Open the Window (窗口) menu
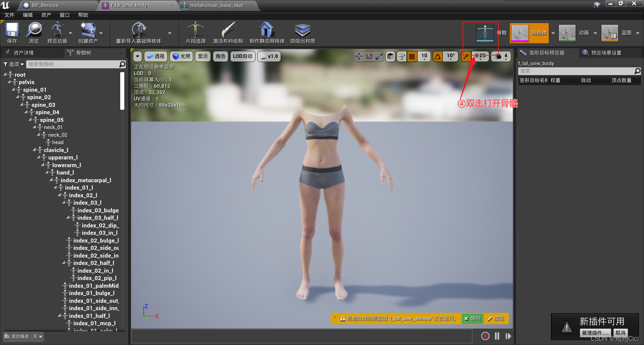644x345 pixels. point(65,15)
